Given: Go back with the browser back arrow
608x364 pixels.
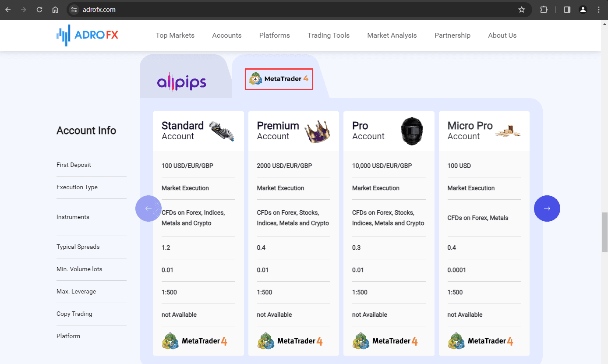Looking at the screenshot, I should 8,10.
